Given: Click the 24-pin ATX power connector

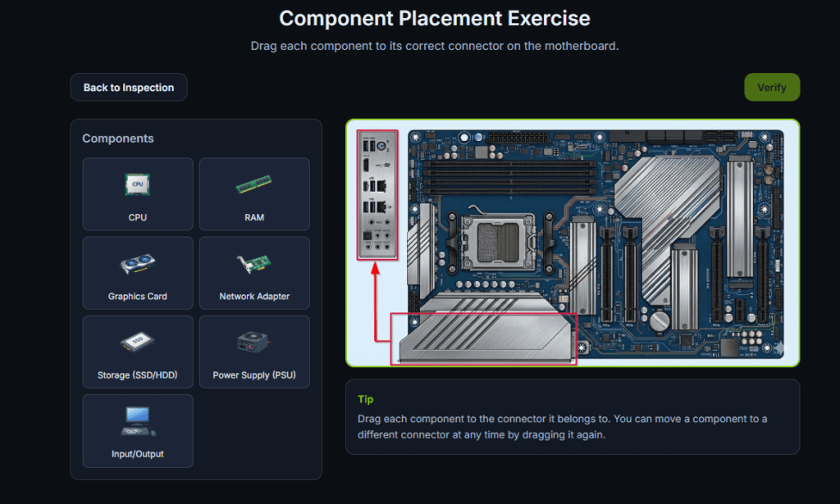Looking at the screenshot, I should (x=521, y=137).
